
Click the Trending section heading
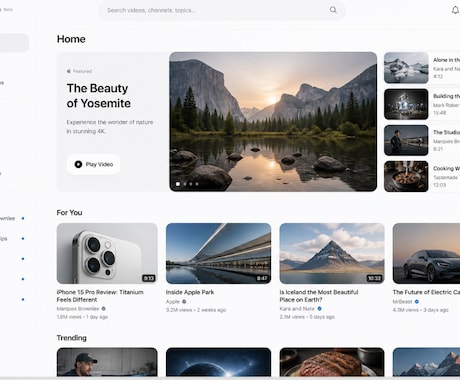click(x=72, y=338)
